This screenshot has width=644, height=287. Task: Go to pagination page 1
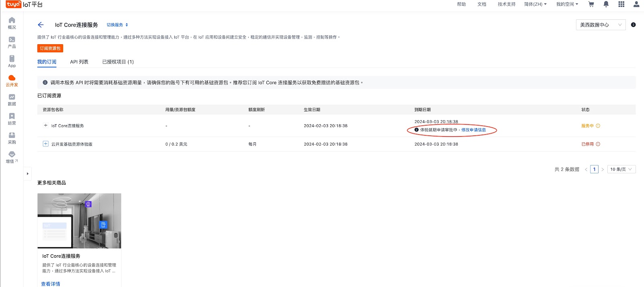click(594, 169)
